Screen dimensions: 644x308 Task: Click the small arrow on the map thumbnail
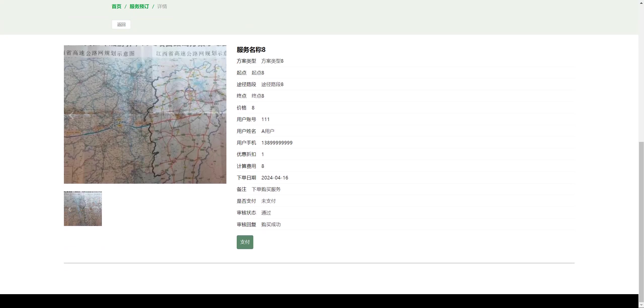click(x=70, y=209)
